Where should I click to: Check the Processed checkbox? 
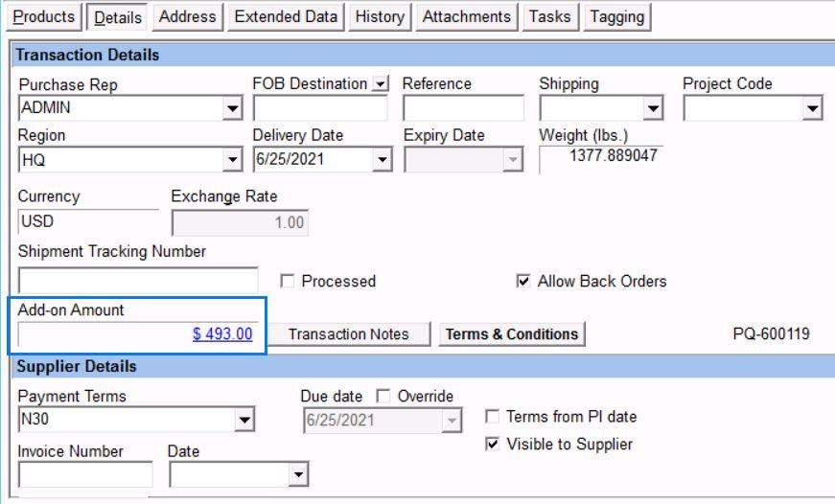click(287, 282)
